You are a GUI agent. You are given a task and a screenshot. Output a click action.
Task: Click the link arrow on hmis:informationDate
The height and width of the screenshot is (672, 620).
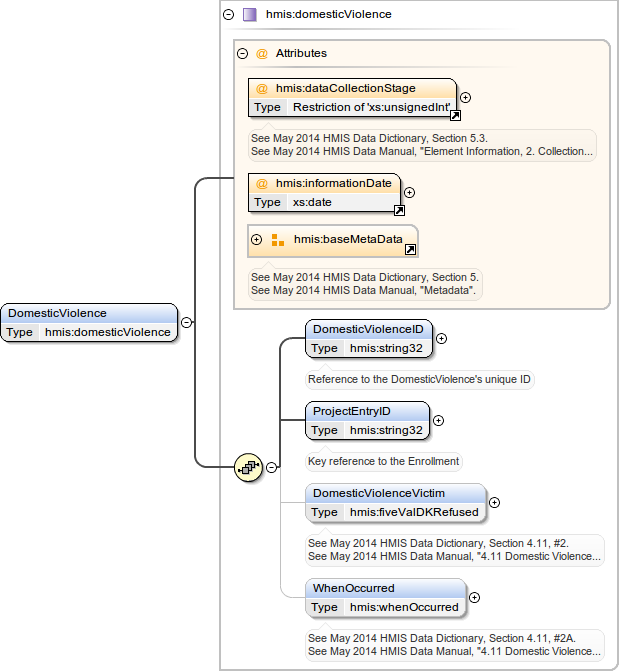click(x=398, y=211)
